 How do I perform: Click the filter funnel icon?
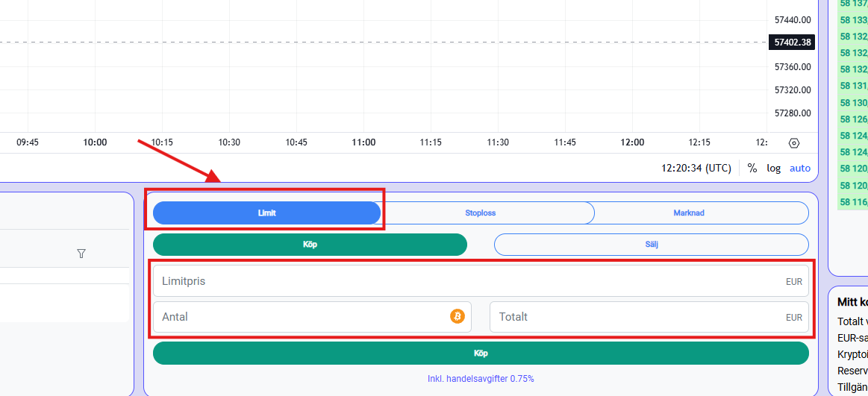point(81,254)
